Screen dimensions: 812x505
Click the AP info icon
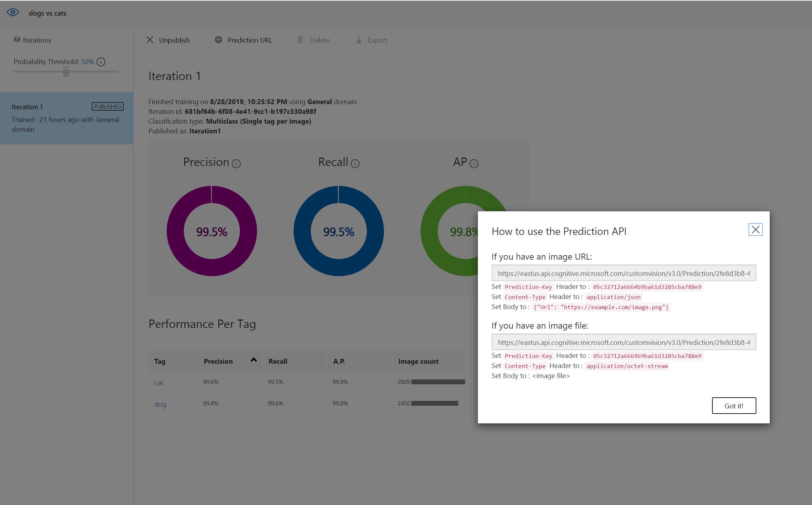point(474,164)
